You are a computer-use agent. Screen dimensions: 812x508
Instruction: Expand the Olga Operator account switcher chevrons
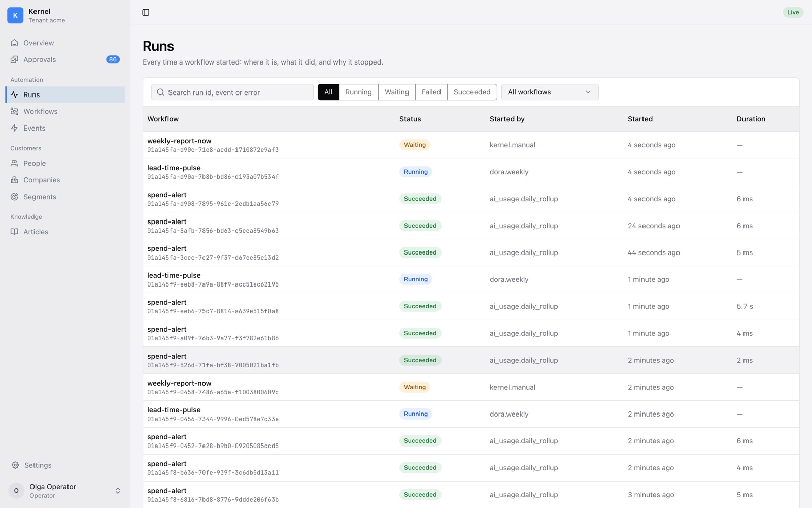point(118,491)
